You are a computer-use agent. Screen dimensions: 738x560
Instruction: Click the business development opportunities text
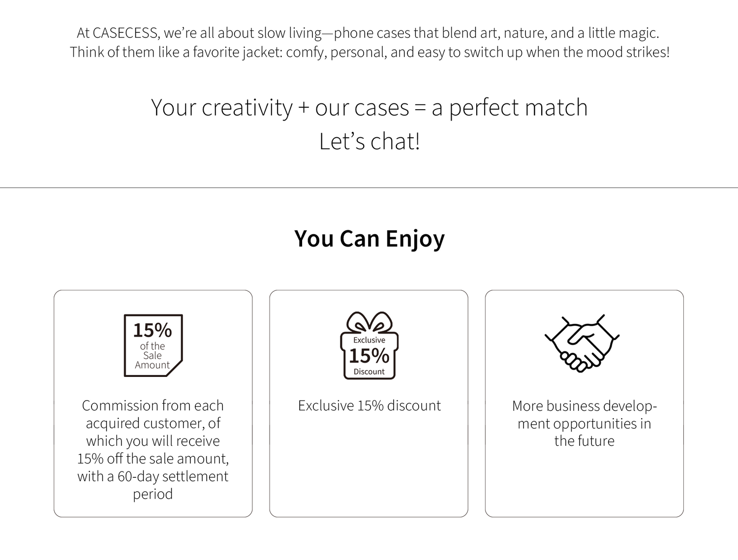(x=584, y=423)
